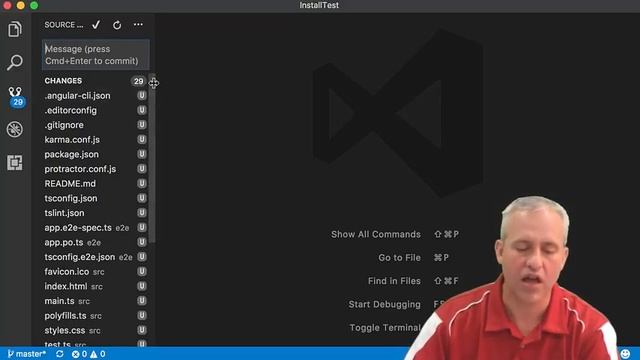The height and width of the screenshot is (360, 640).
Task: Click the 29 changes count badge
Action: (138, 81)
